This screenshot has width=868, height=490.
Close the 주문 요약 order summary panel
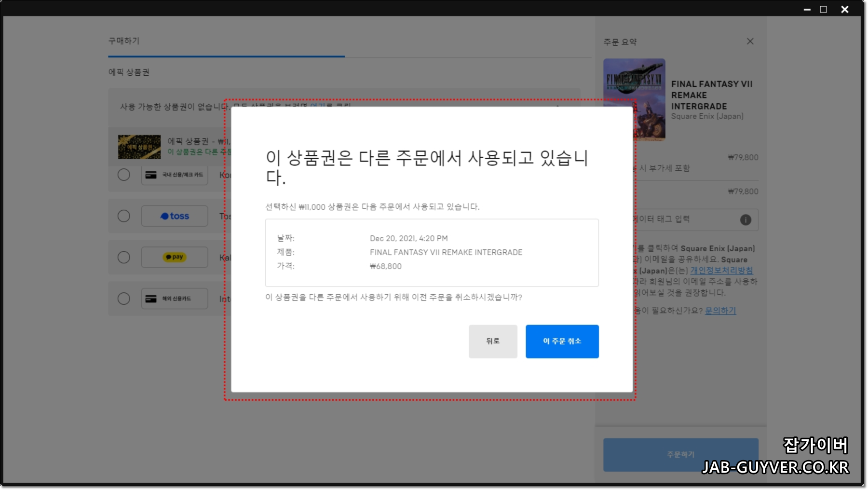pyautogui.click(x=750, y=41)
